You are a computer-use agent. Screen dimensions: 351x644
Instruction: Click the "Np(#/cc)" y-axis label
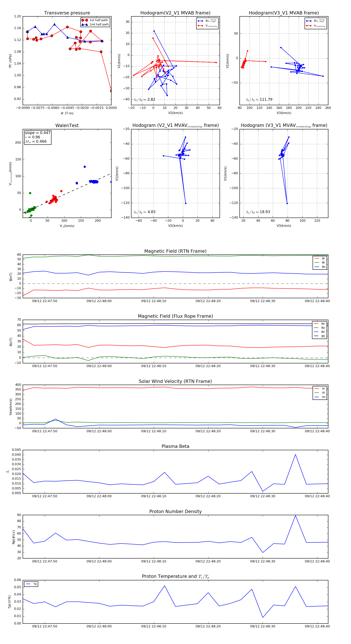(13, 537)
